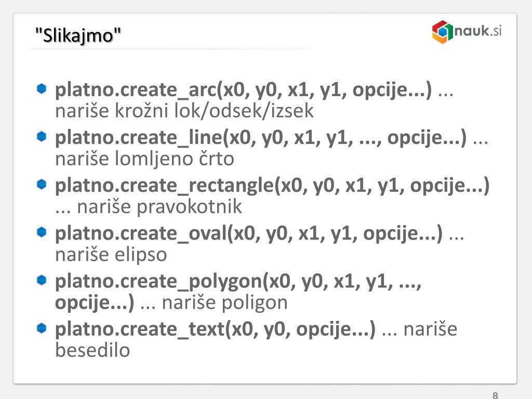Click the text 'nariše elipso'

111,255
